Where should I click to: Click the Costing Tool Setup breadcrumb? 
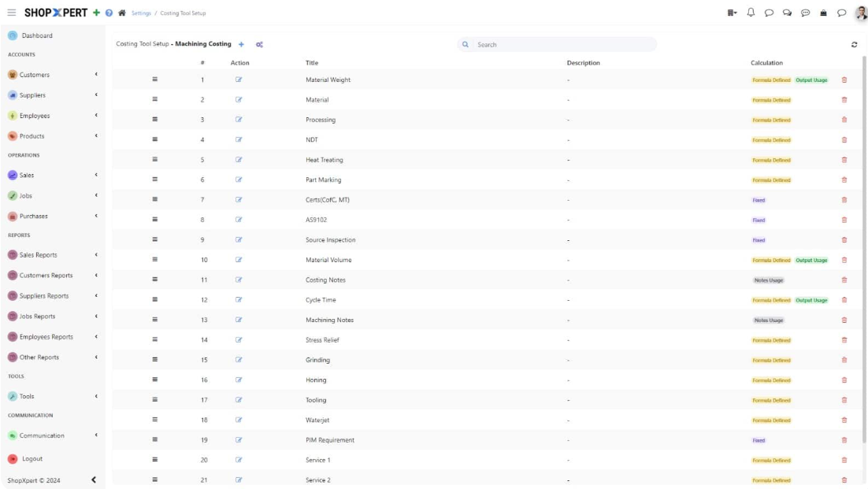[x=183, y=13]
